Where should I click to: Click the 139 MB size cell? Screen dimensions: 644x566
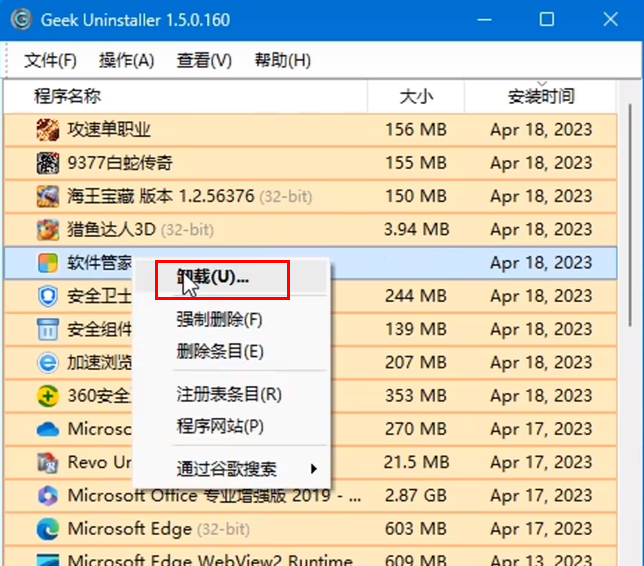click(416, 329)
